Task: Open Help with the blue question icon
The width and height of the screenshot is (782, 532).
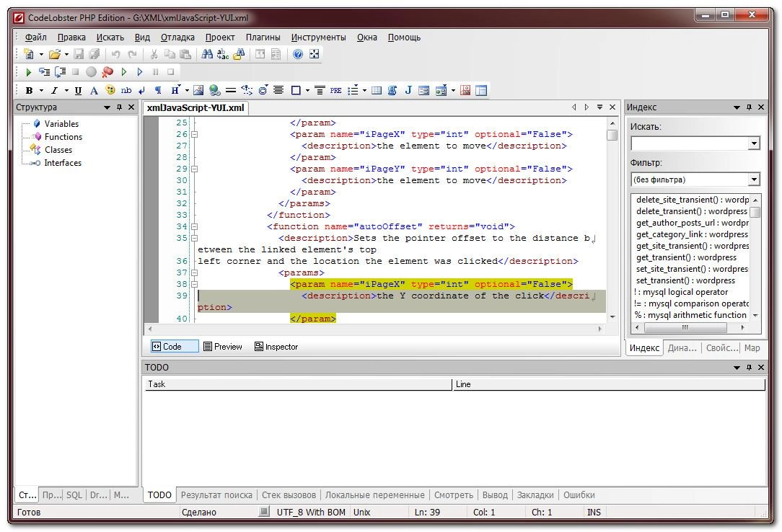Action: coord(298,54)
